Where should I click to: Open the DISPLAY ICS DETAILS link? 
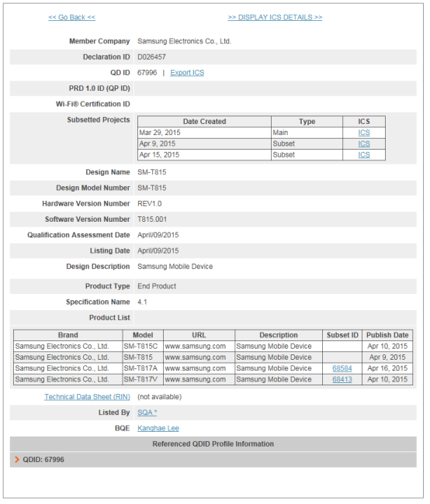point(275,17)
